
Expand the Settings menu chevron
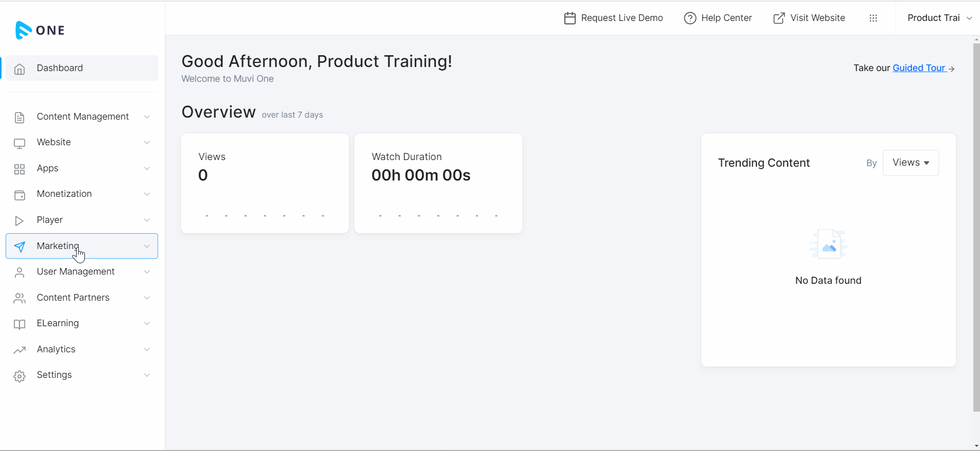(147, 375)
